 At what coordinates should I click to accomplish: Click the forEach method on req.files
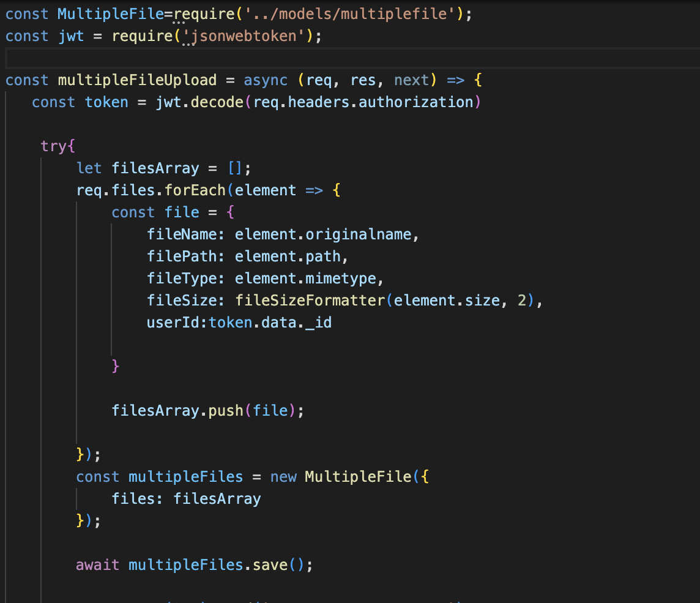click(194, 190)
